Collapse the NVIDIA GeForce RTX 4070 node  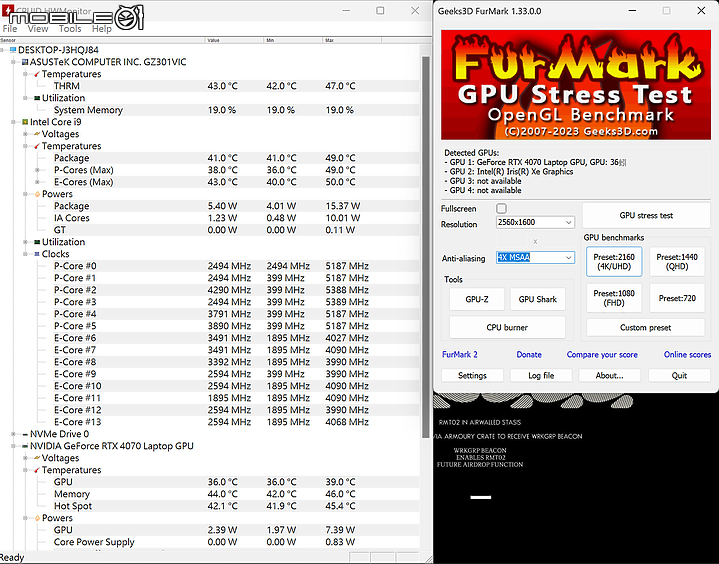(x=13, y=446)
